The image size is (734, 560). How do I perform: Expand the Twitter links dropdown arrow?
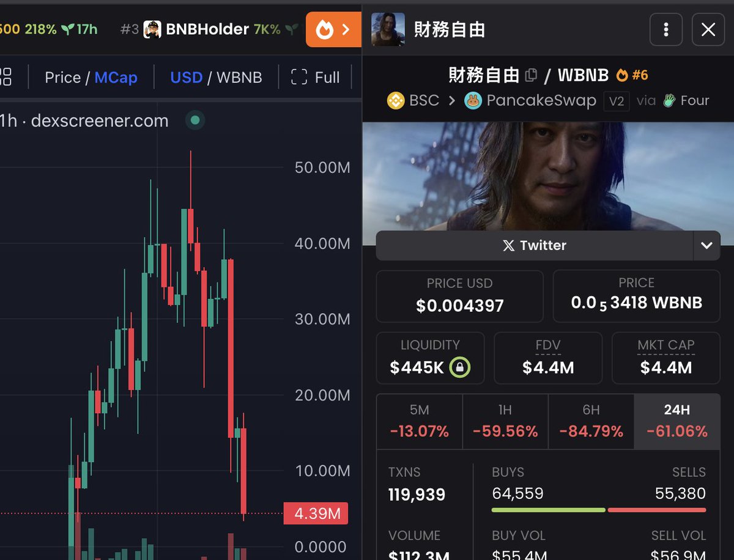point(706,246)
